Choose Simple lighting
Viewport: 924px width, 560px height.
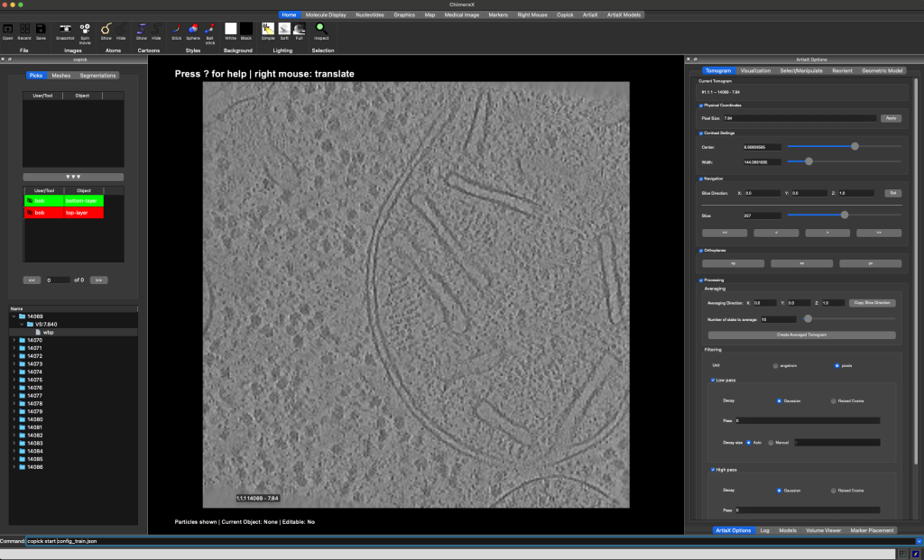coord(268,32)
